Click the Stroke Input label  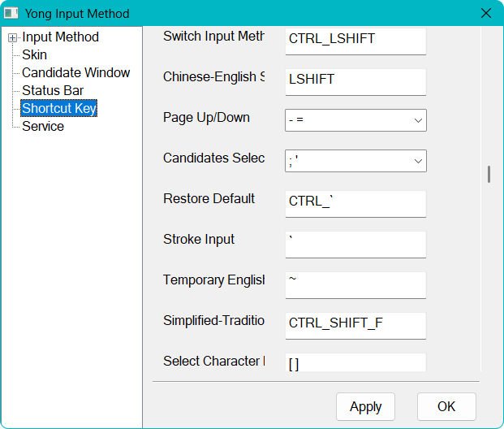[x=199, y=240]
